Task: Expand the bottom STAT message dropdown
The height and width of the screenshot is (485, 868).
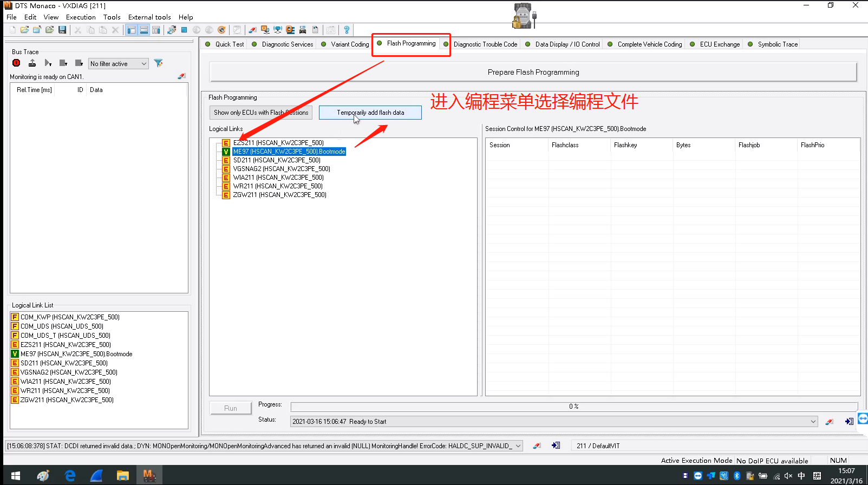Action: point(518,446)
